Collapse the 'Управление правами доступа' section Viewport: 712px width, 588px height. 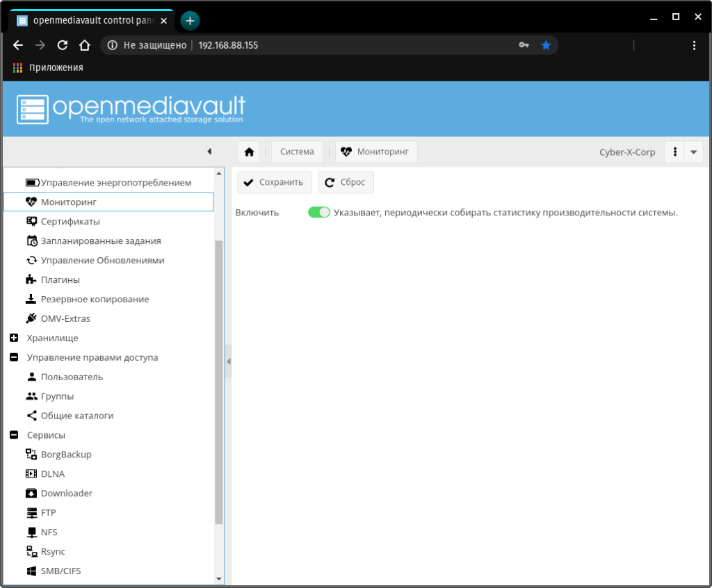click(x=14, y=358)
